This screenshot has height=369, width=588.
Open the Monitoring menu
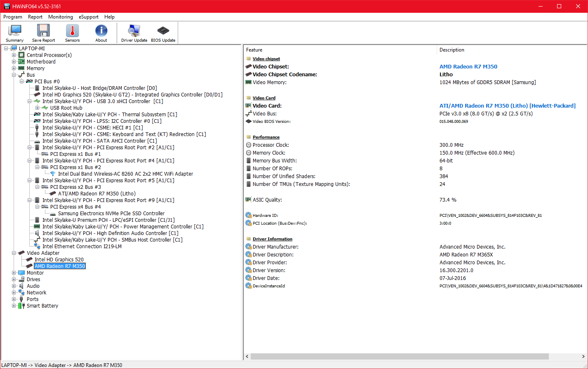(x=60, y=17)
